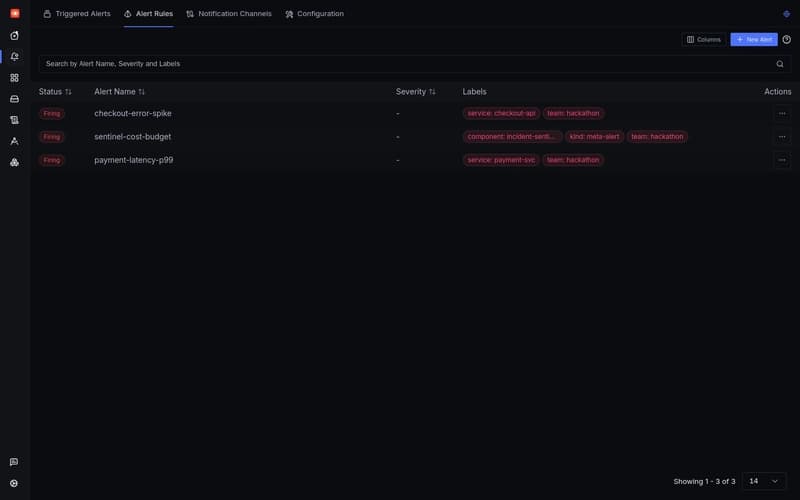
Task: Open the Settings gear icon at sidebar bottom
Action: 14,483
